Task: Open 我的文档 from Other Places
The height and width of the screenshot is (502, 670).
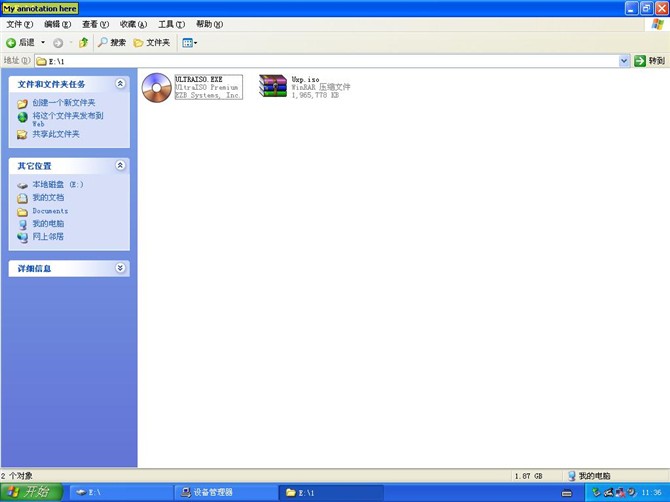Action: coord(47,198)
